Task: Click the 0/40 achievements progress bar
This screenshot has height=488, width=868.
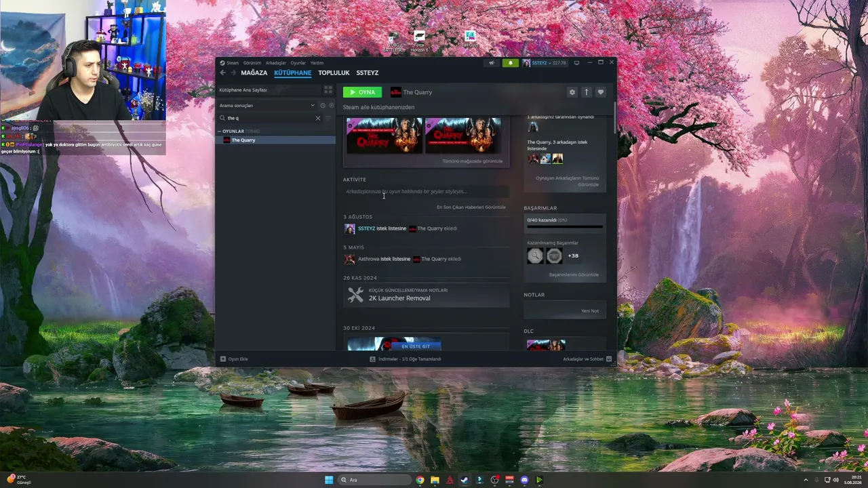Action: 565,226
